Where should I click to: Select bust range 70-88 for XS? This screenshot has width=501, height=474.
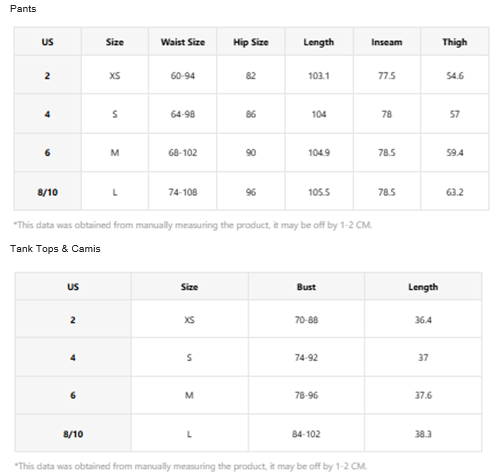click(x=306, y=320)
